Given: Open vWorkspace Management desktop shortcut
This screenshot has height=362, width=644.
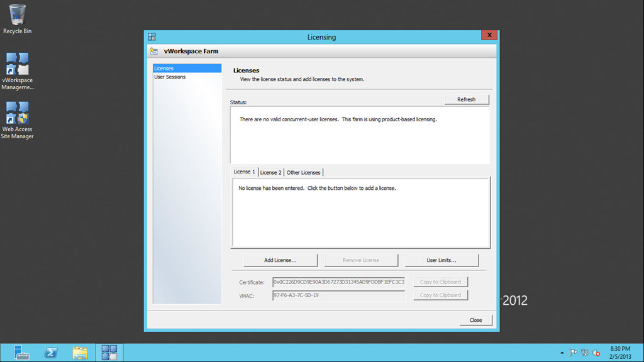Looking at the screenshot, I should (x=17, y=71).
